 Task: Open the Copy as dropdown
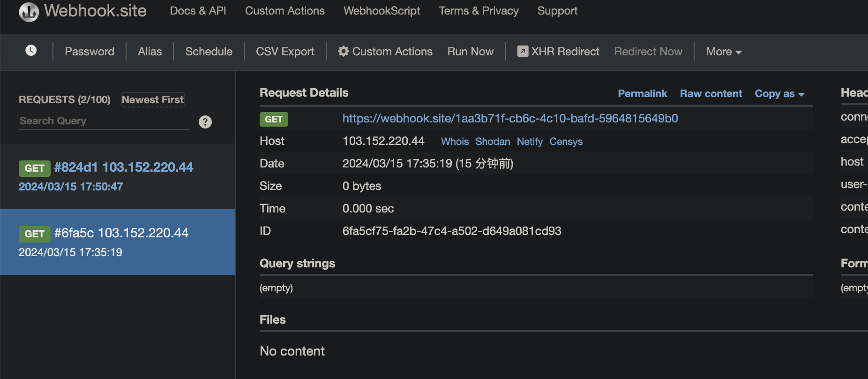tap(779, 94)
